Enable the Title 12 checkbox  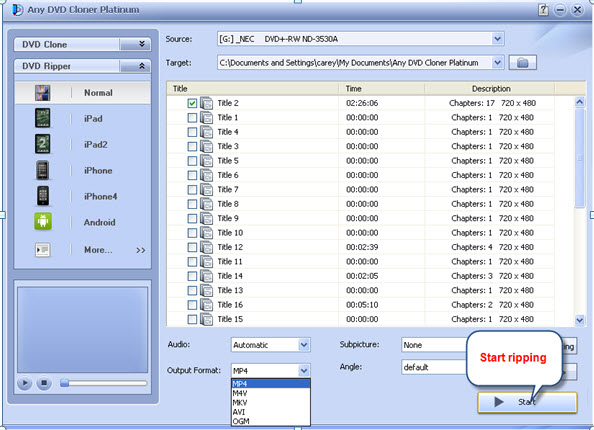(x=192, y=247)
